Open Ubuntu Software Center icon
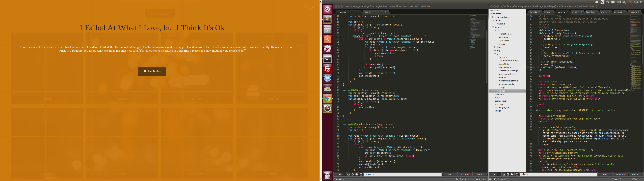The width and height of the screenshot is (644, 181). [x=327, y=39]
